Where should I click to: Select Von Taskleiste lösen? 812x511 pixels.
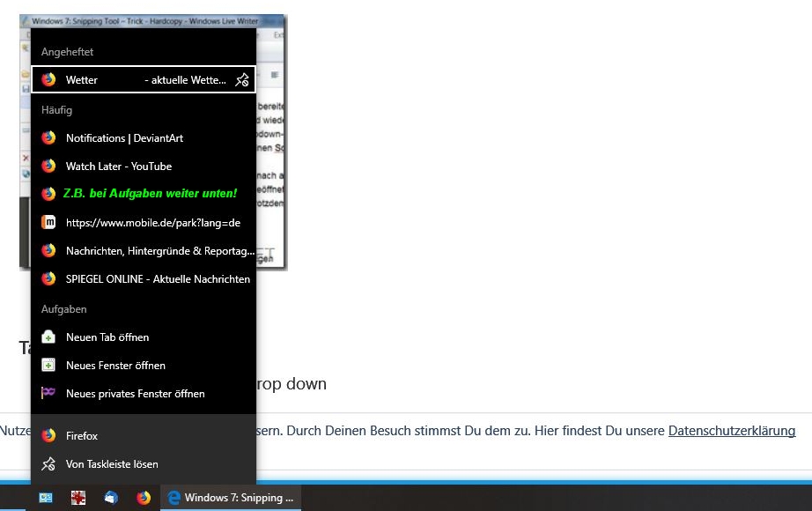click(144, 464)
